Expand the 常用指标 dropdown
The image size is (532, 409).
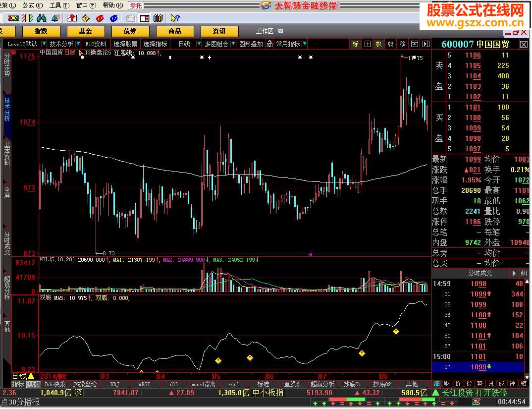pos(305,44)
